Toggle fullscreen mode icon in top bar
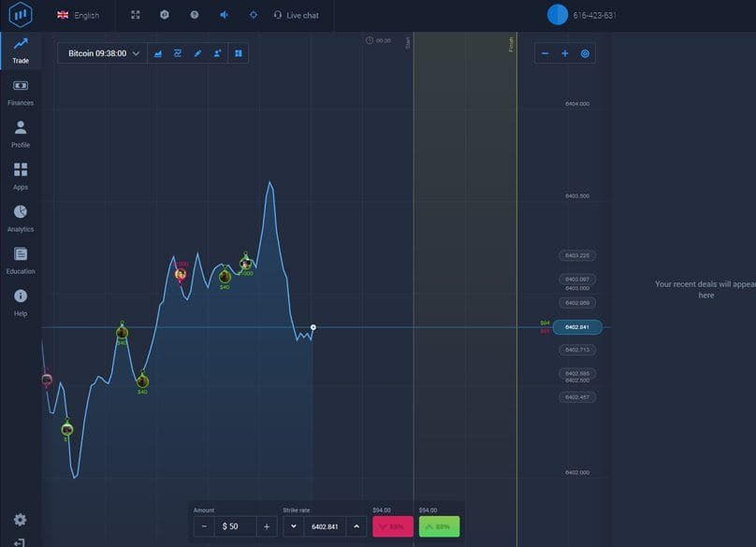Screen dimensions: 756x547 (135, 15)
